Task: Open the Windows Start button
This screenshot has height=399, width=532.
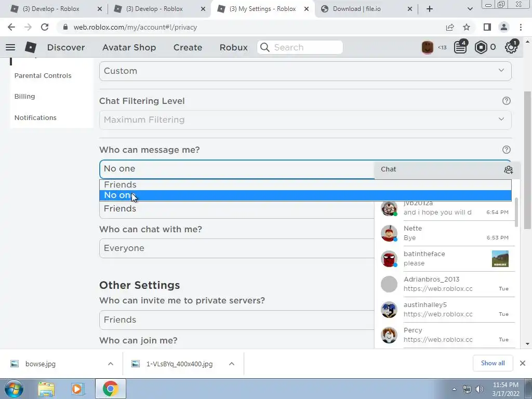Action: click(14, 389)
